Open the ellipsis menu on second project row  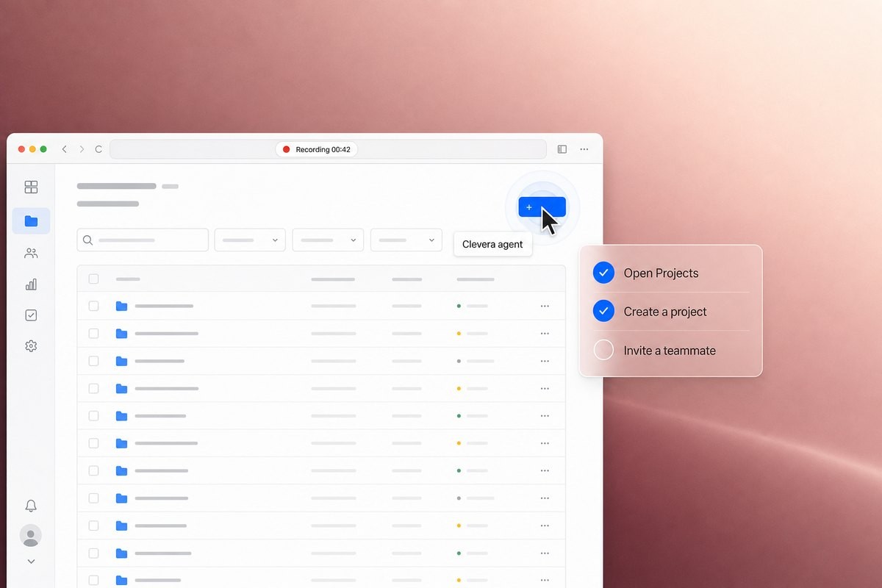point(545,334)
